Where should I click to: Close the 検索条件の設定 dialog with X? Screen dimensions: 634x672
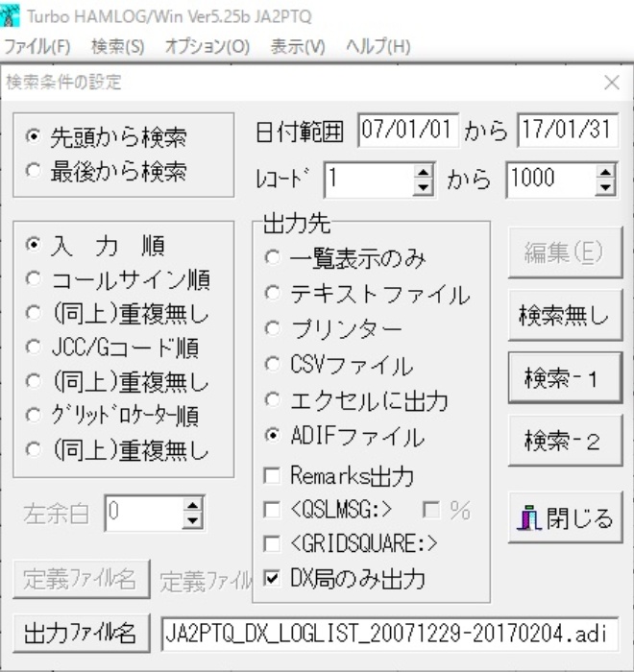point(611,84)
